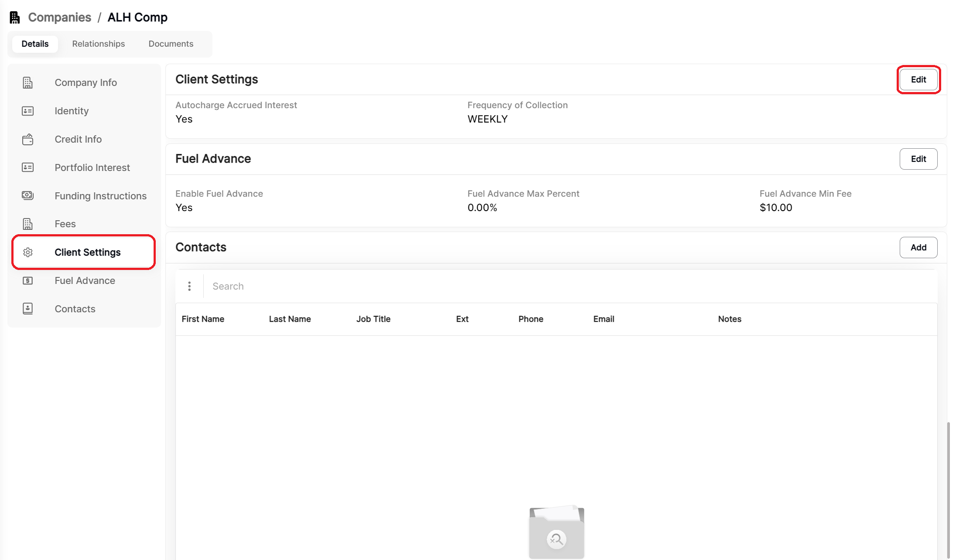Edit the Fuel Advance section
The height and width of the screenshot is (560, 956).
(918, 159)
